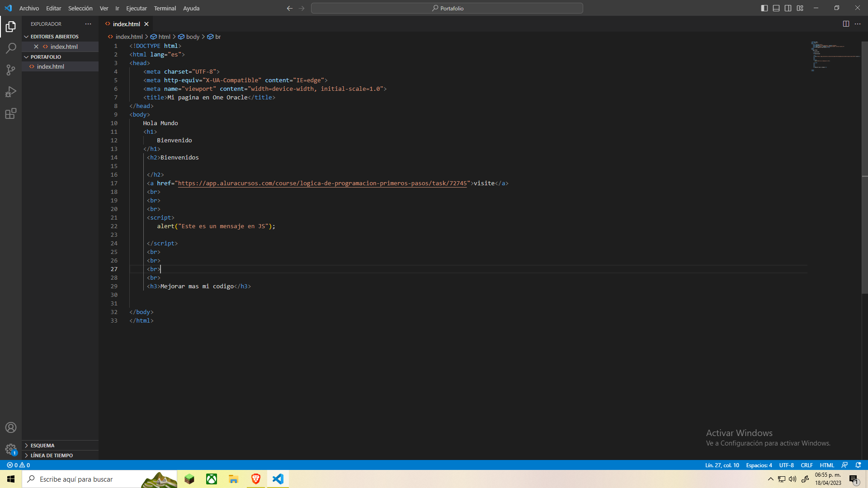Open Extensions view

pos(11,113)
